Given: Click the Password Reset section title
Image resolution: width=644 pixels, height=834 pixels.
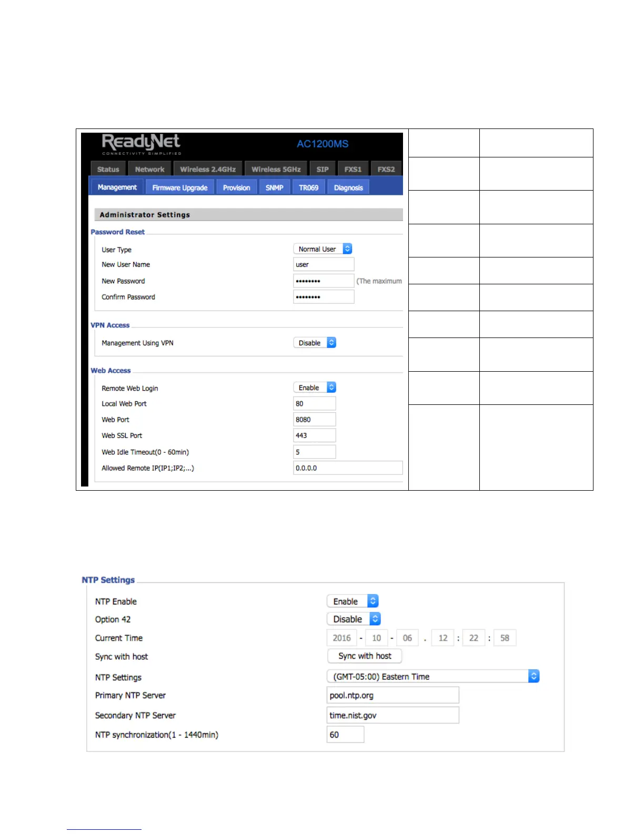Looking at the screenshot, I should pyautogui.click(x=117, y=232).
